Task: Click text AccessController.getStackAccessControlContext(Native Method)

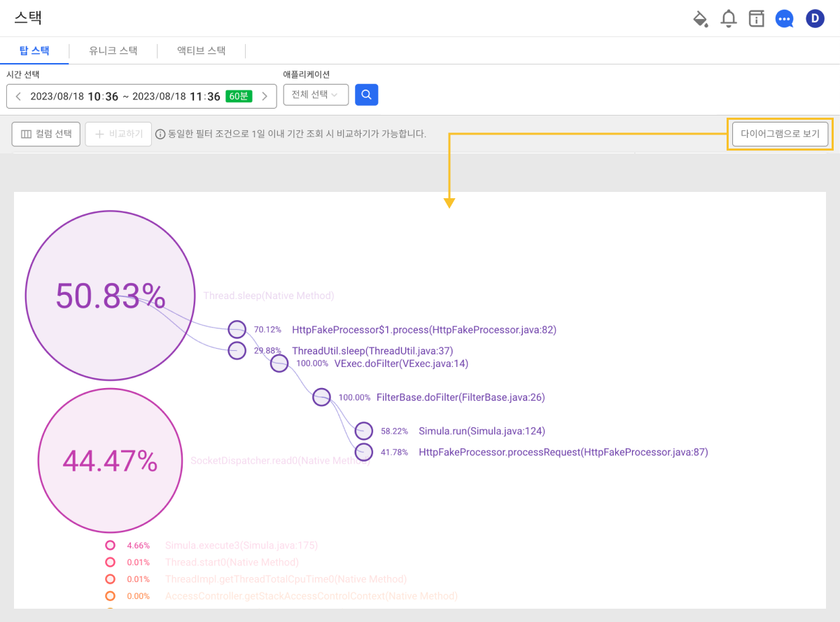Action: [x=311, y=596]
